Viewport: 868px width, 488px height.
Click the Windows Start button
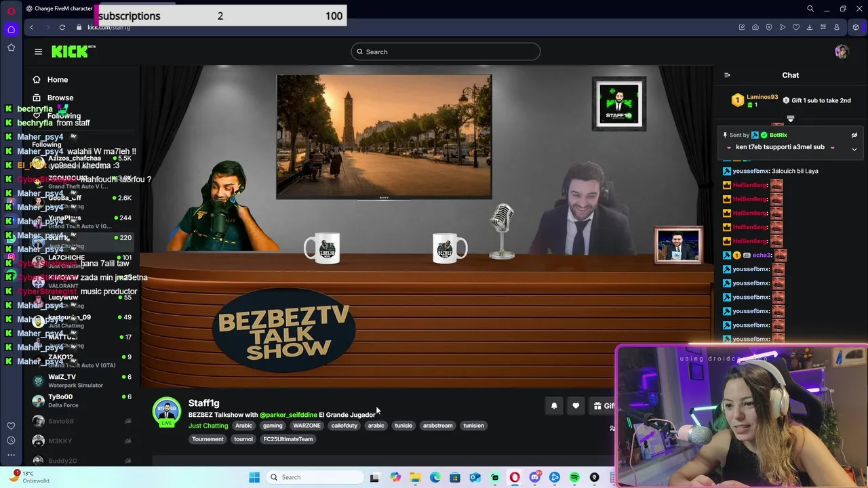(x=254, y=477)
